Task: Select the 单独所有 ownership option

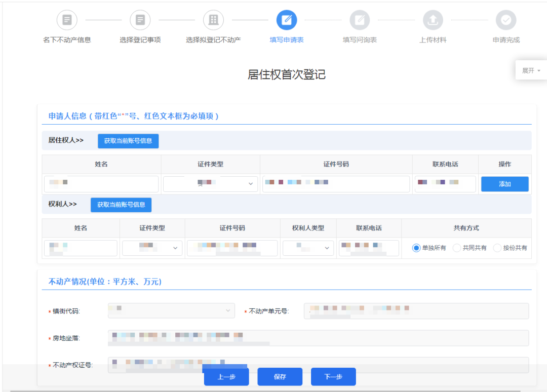Action: pos(416,248)
